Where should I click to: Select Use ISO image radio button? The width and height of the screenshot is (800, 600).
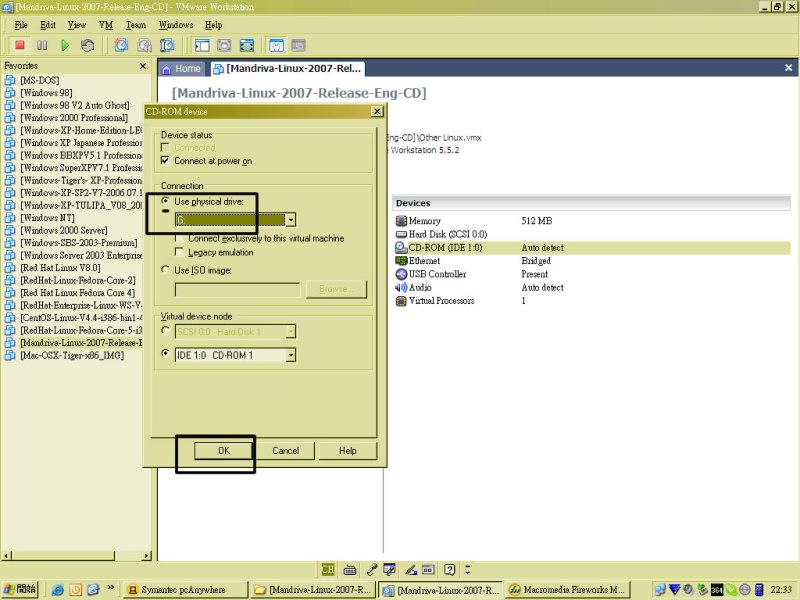[165, 269]
